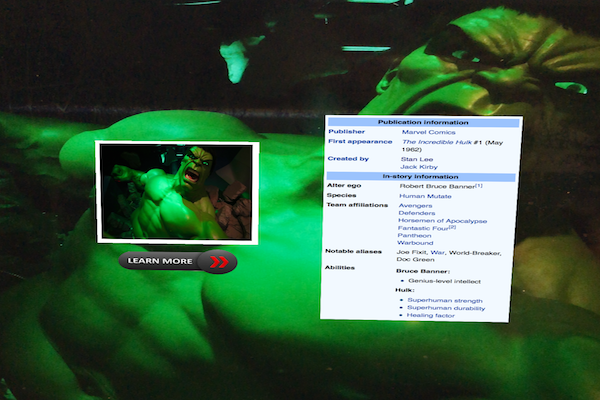Image resolution: width=600 pixels, height=400 pixels.
Task: Click the Team affiliations label
Action: 357,205
